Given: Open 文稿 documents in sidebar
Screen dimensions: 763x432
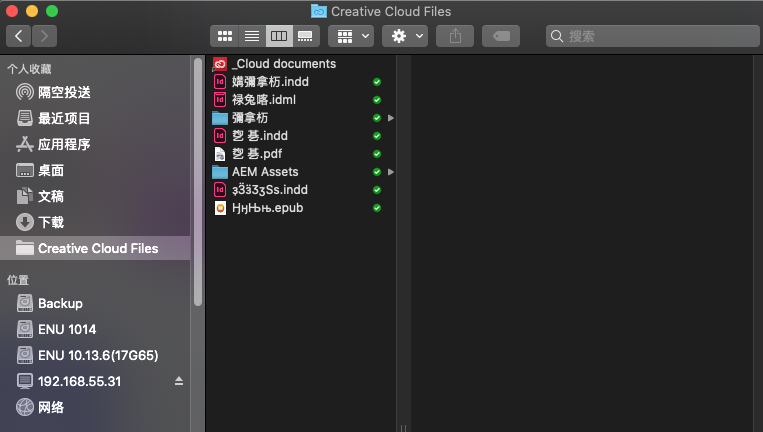Looking at the screenshot, I should coord(95,197).
